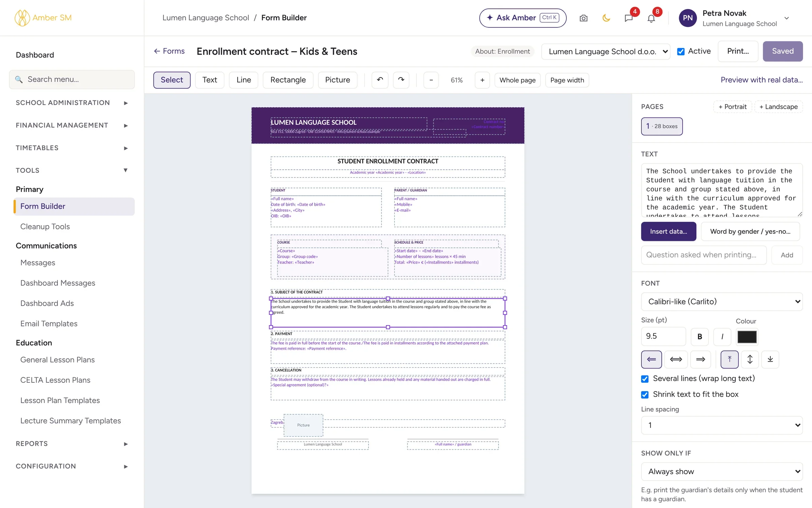Click the Question asked when printing field
This screenshot has height=508, width=812.
click(x=704, y=255)
